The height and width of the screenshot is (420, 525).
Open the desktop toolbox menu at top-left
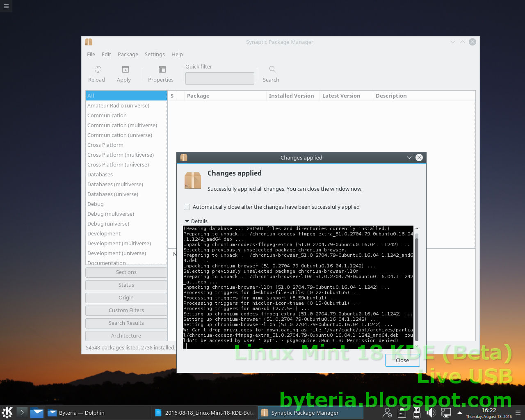click(x=6, y=6)
